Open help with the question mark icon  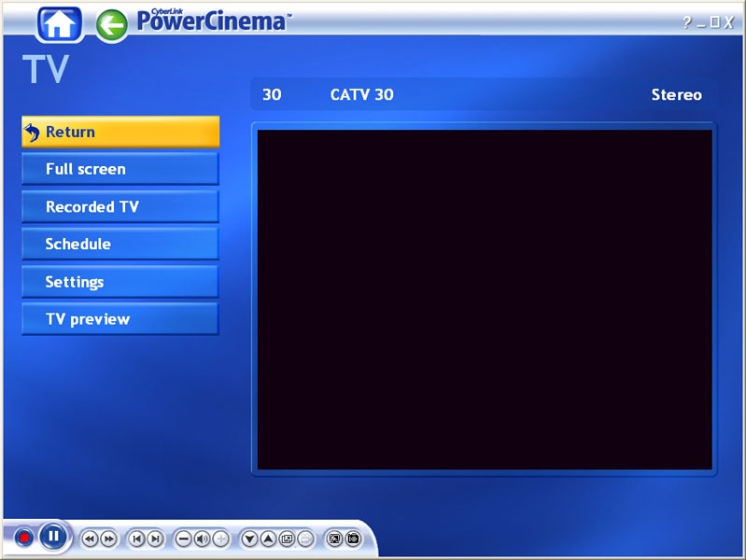point(687,22)
